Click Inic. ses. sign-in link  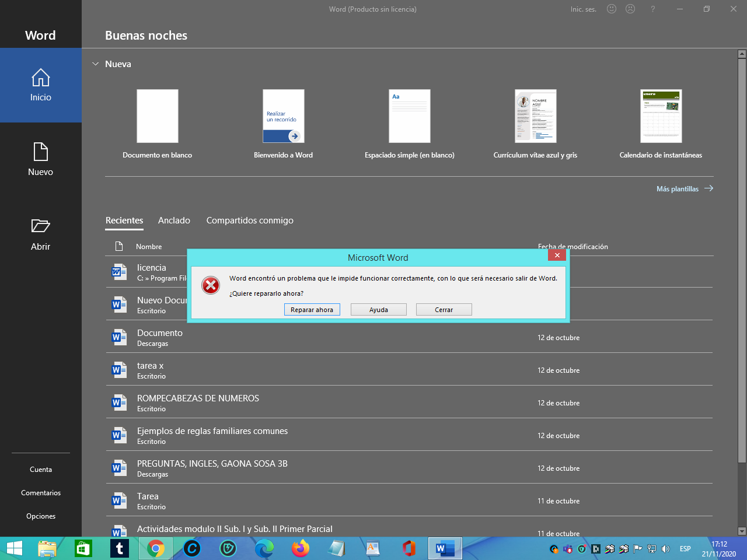pos(583,9)
